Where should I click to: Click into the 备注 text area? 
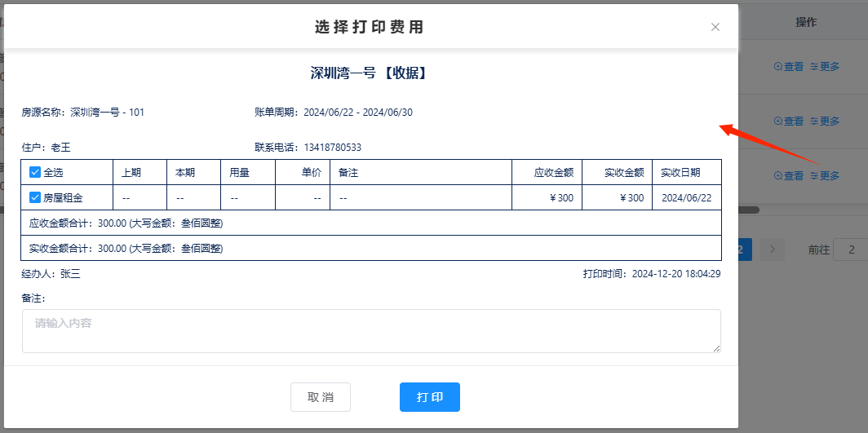click(371, 330)
